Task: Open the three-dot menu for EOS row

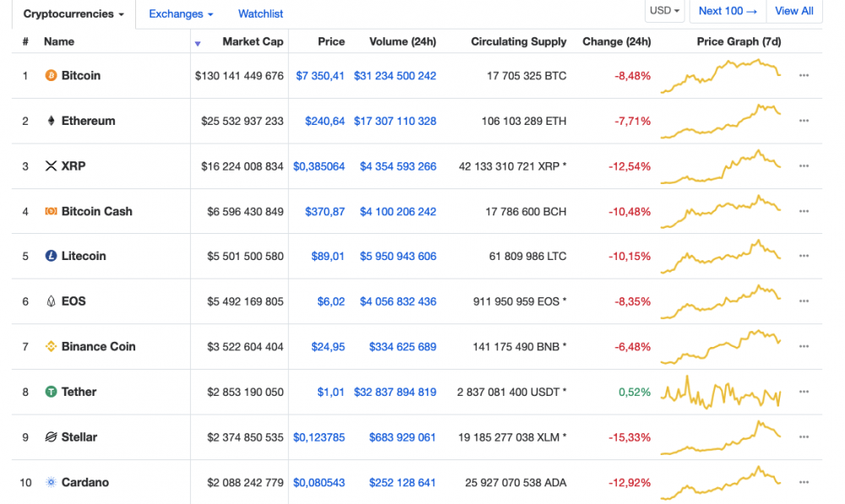Action: [x=804, y=301]
